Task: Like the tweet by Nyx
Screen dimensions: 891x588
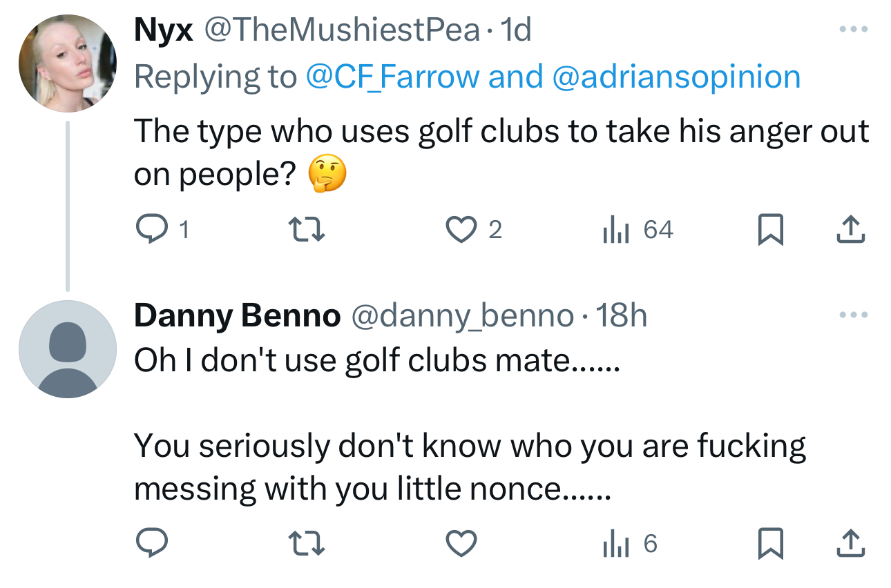Action: (x=461, y=230)
